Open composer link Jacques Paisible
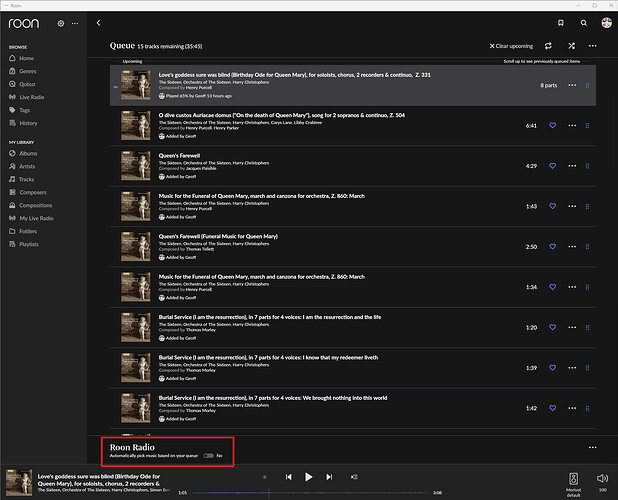 [201, 169]
